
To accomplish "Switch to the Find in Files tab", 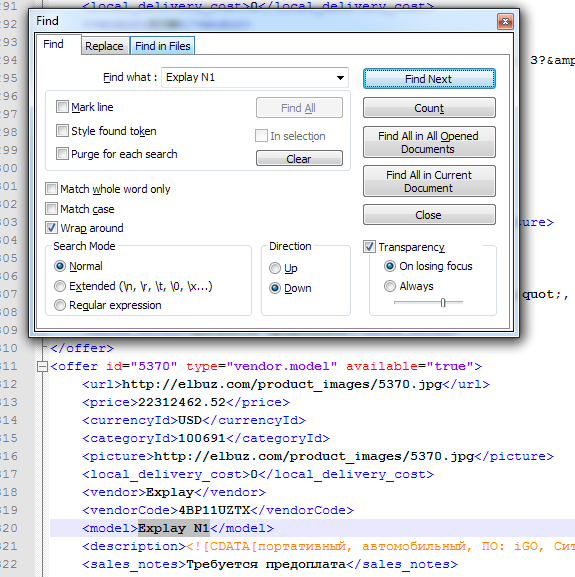I will 163,46.
